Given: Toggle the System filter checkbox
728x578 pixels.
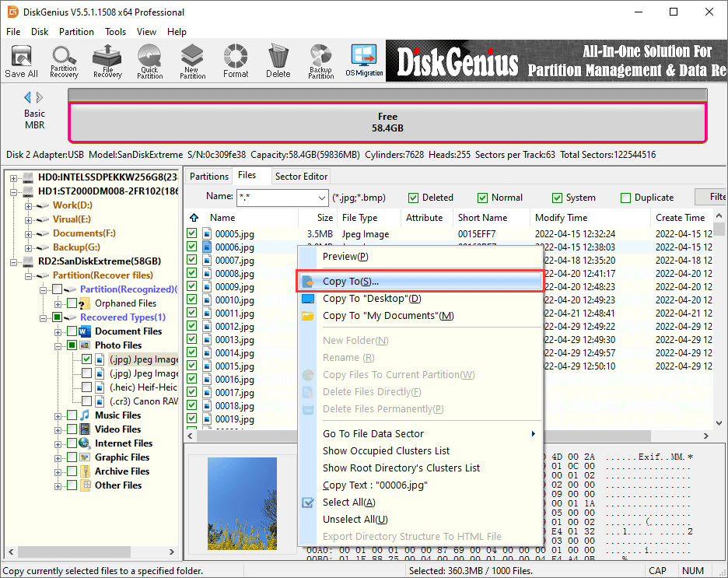Looking at the screenshot, I should [x=557, y=198].
